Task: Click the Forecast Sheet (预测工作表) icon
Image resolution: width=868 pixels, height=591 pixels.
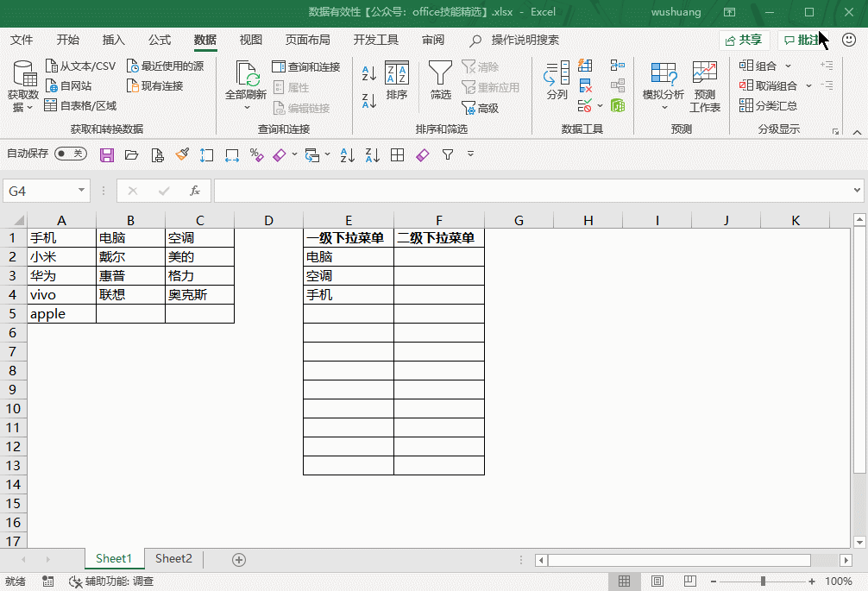Action: 704,85
